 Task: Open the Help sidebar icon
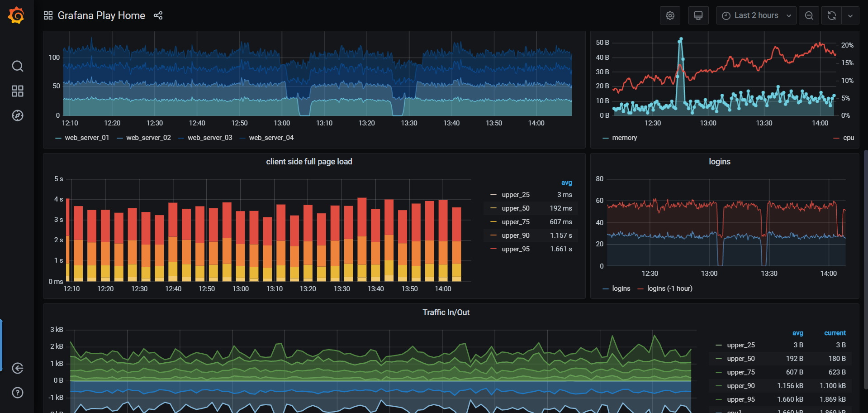pos(17,392)
